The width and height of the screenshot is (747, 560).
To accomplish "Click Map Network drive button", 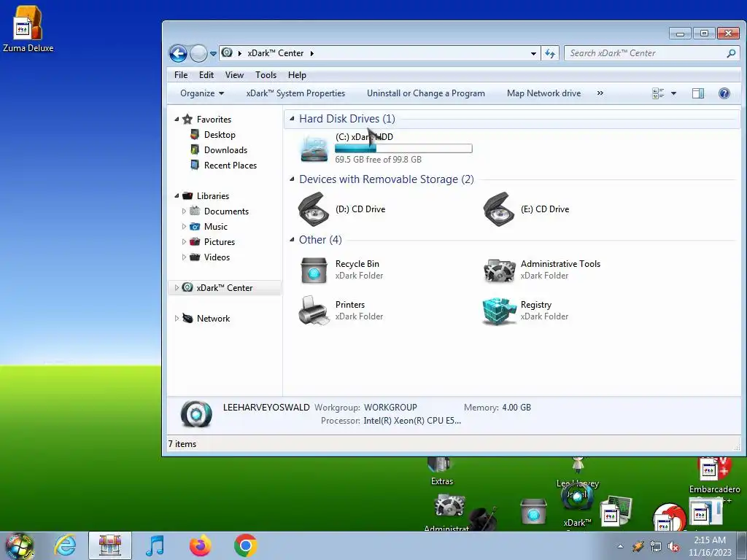I will tap(543, 93).
